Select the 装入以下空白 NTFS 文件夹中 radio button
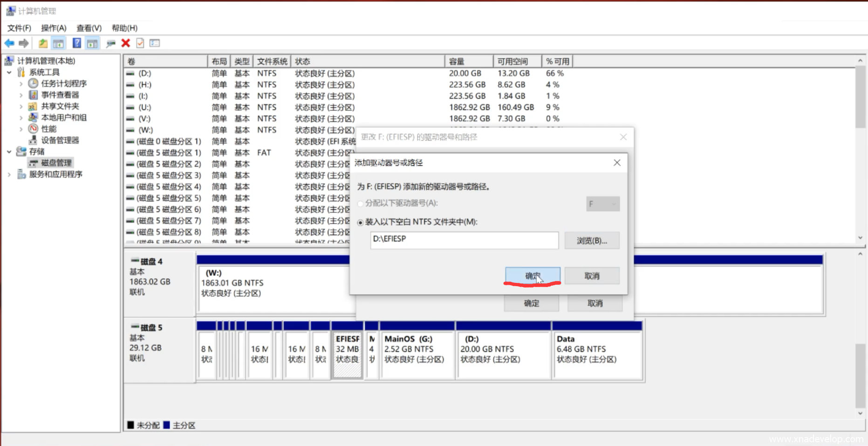The height and width of the screenshot is (446, 868). point(360,222)
